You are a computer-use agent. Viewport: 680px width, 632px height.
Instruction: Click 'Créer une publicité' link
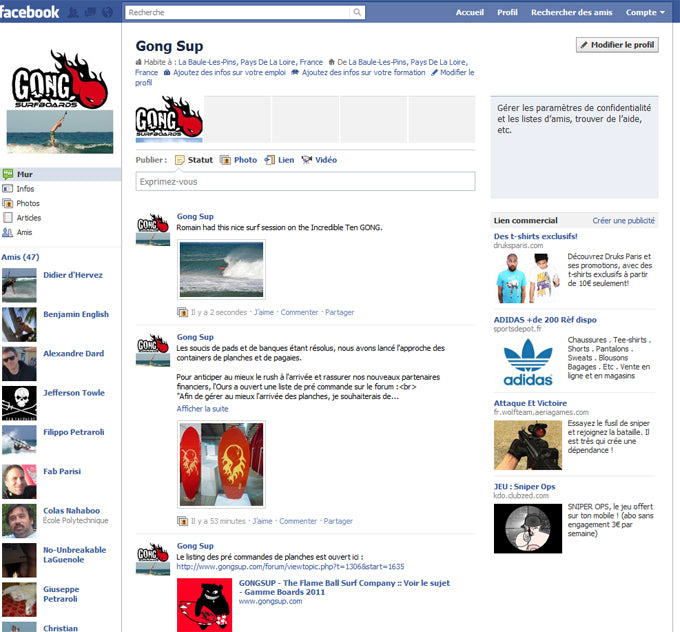coord(624,220)
